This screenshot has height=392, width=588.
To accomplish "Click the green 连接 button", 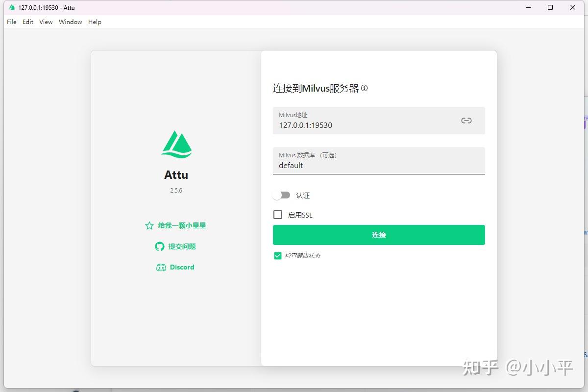I will tap(378, 235).
